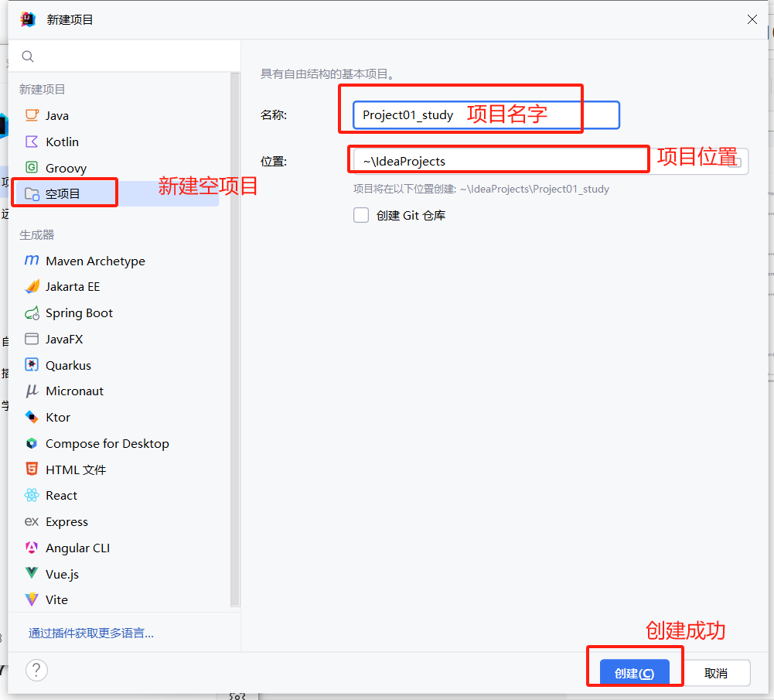Click the 名称 project name field
The image size is (774, 700).
pyautogui.click(x=486, y=115)
